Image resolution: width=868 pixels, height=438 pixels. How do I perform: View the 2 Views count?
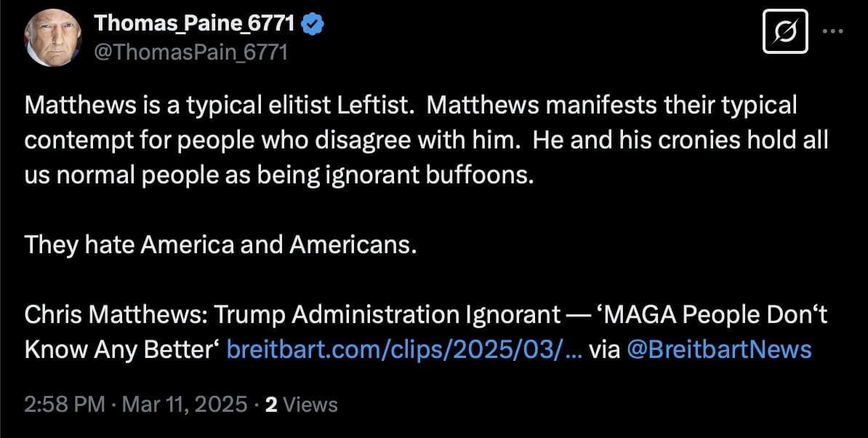click(x=301, y=405)
